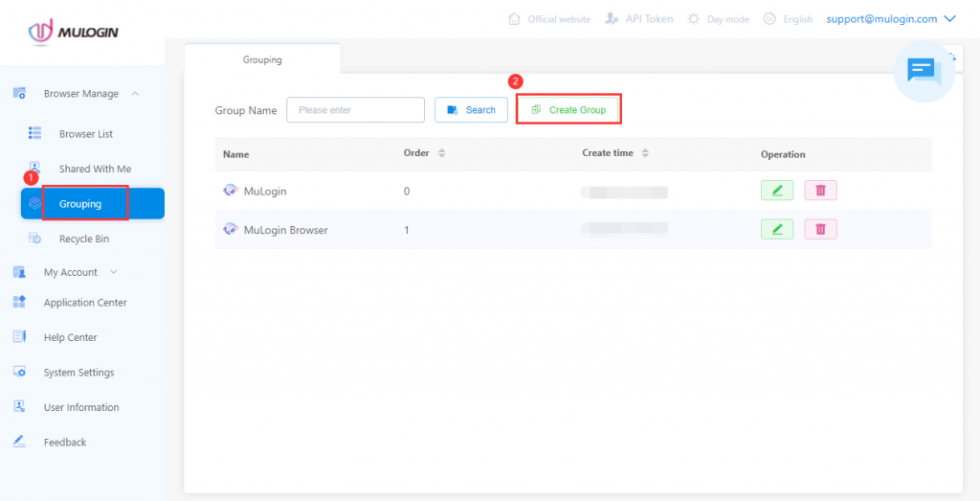Click the Operation column header
The image size is (980, 501).
(783, 154)
